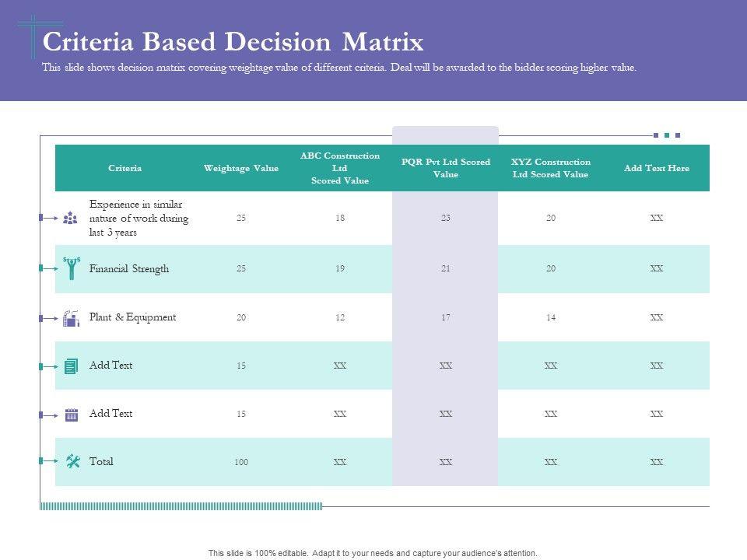Click the people group icon beside Experience row

point(71,219)
